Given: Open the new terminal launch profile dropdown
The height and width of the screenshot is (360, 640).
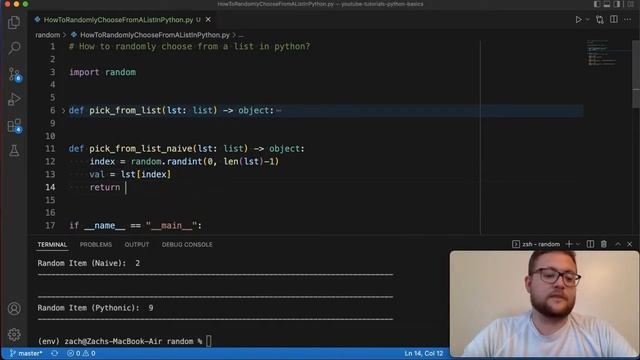Looking at the screenshot, I should click(578, 244).
